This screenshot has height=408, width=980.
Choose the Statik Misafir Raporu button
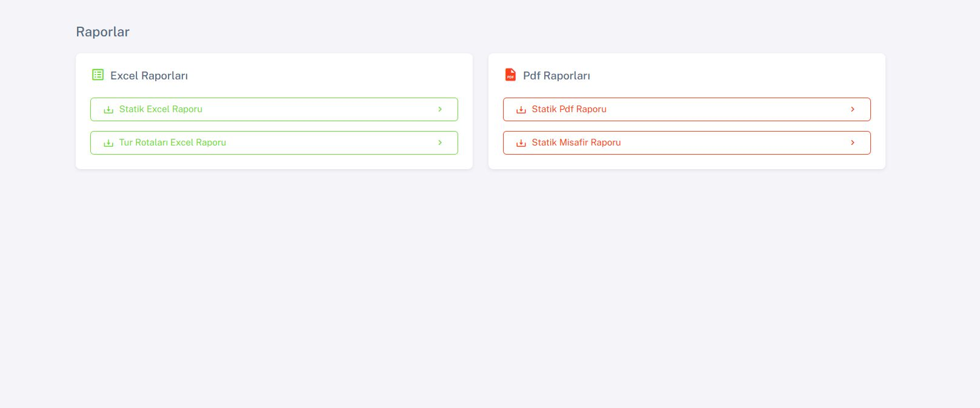[687, 142]
